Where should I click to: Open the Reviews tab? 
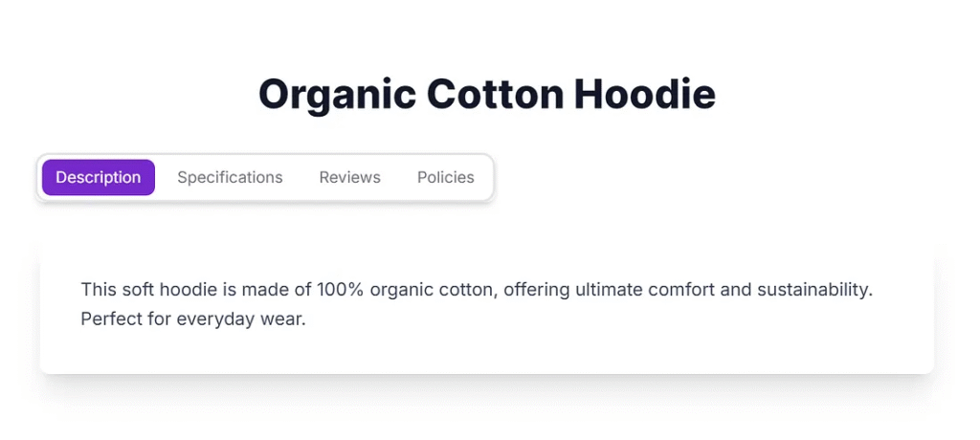coord(349,177)
